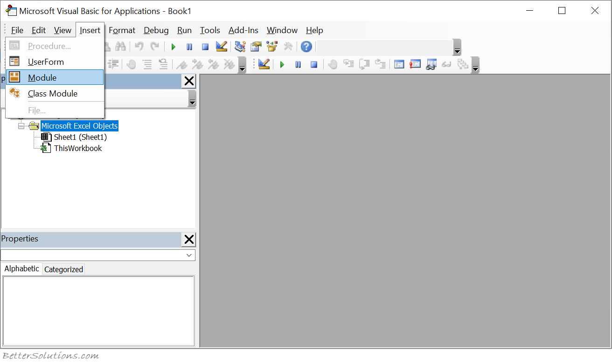Open the Locals Window icon

tap(399, 64)
